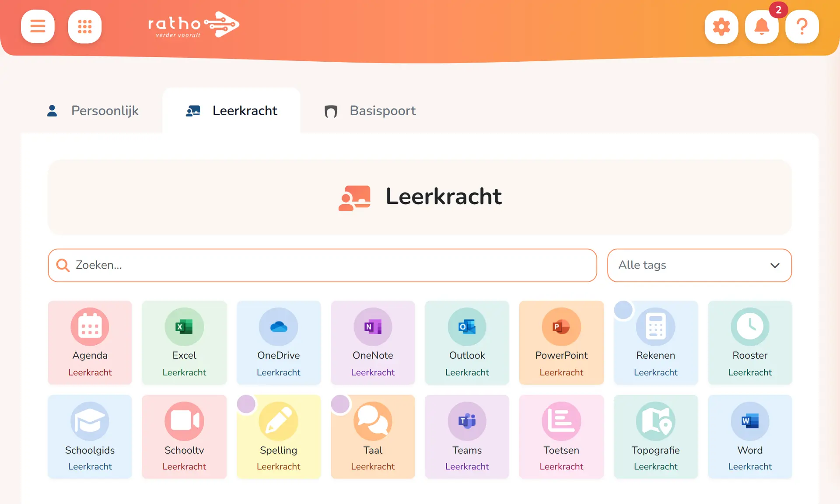
Task: Click the Leerkracht tag under Schooltv
Action: [184, 466]
